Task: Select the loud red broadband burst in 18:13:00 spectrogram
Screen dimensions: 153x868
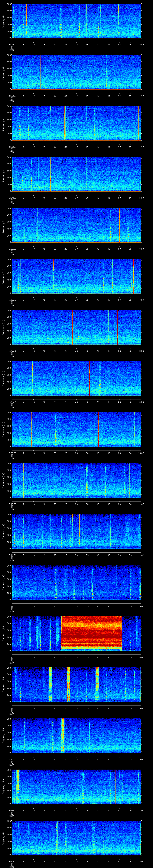Action: (x=91, y=633)
